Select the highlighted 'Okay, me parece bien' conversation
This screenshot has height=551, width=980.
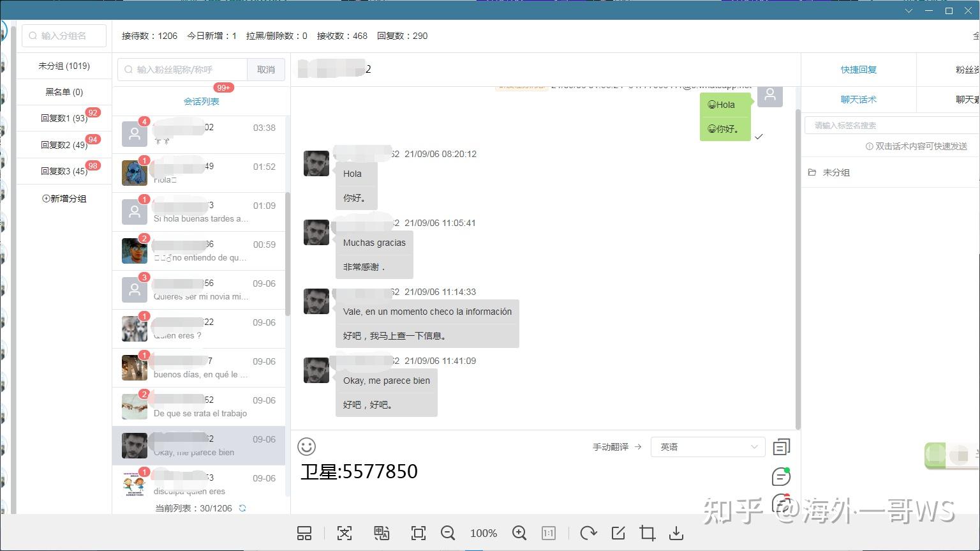click(198, 446)
